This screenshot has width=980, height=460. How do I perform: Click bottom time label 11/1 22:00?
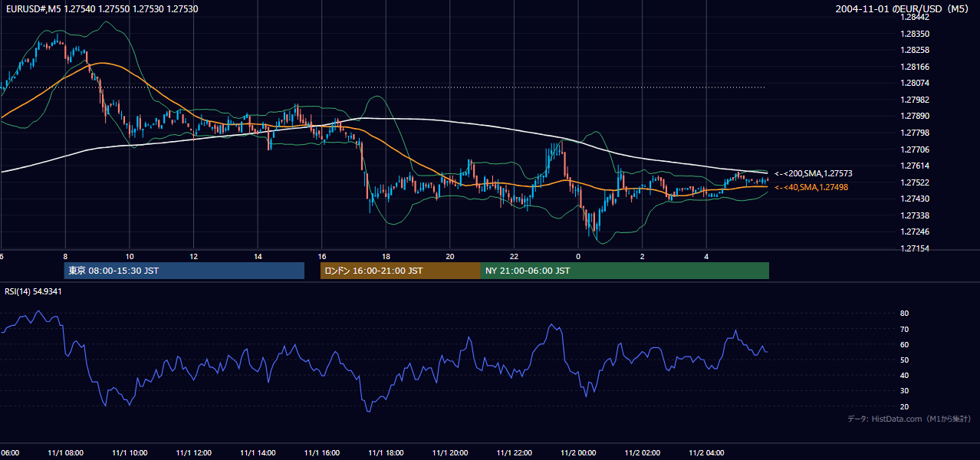coord(514,453)
